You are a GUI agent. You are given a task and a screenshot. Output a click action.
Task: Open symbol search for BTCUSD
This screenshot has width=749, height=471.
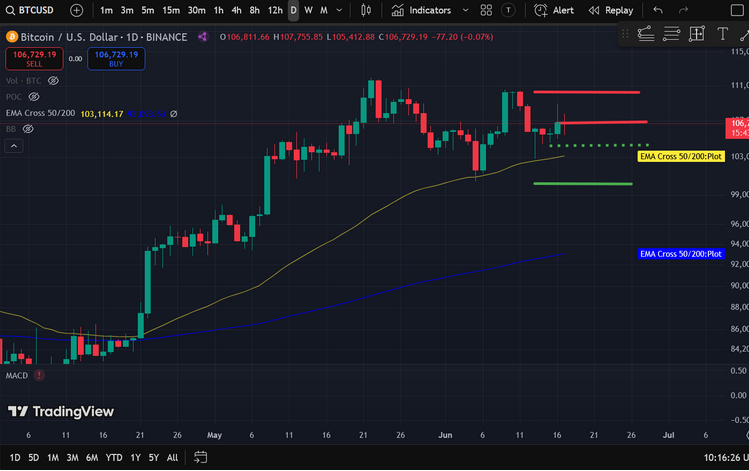30,10
